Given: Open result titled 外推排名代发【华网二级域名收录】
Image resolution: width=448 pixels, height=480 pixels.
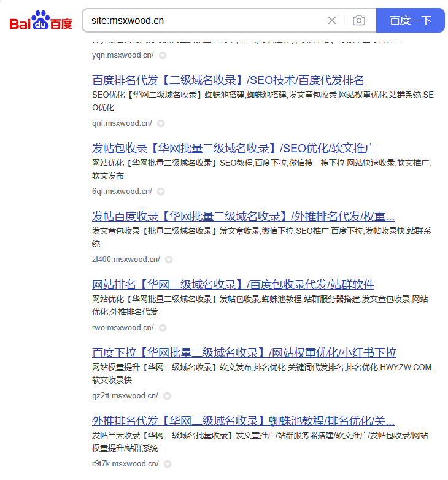Looking at the screenshot, I should click(243, 421).
